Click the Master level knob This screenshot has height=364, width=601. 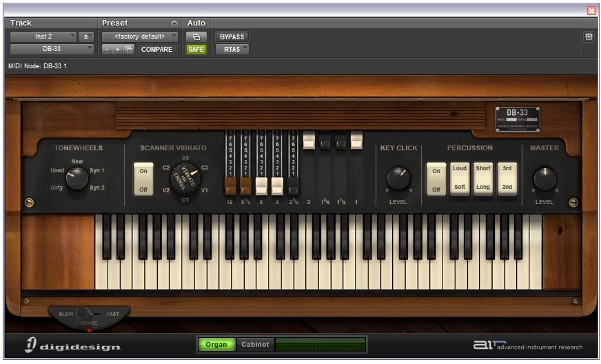tap(544, 179)
